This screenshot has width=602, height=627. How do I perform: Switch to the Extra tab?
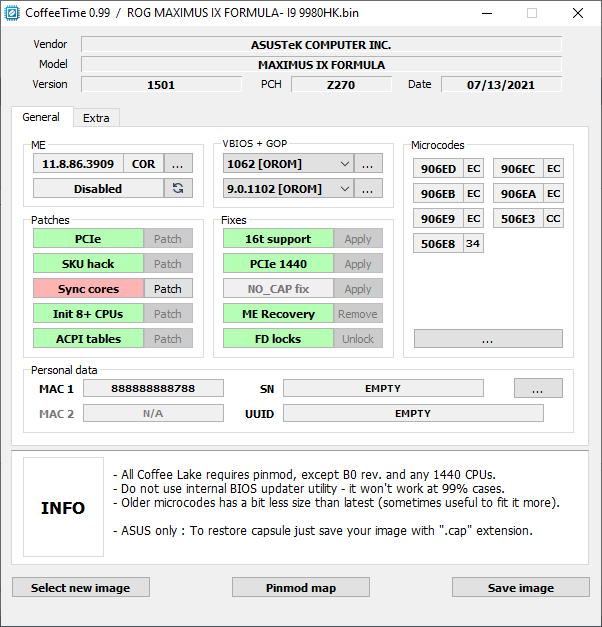[x=96, y=118]
